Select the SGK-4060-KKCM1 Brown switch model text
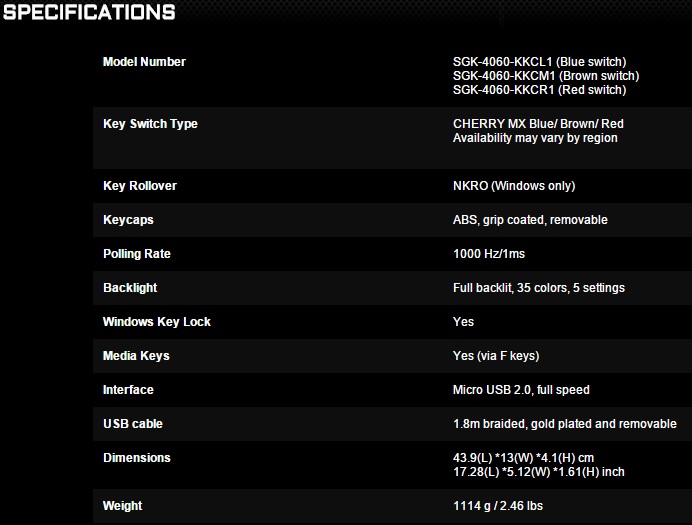692x525 pixels. point(545,76)
